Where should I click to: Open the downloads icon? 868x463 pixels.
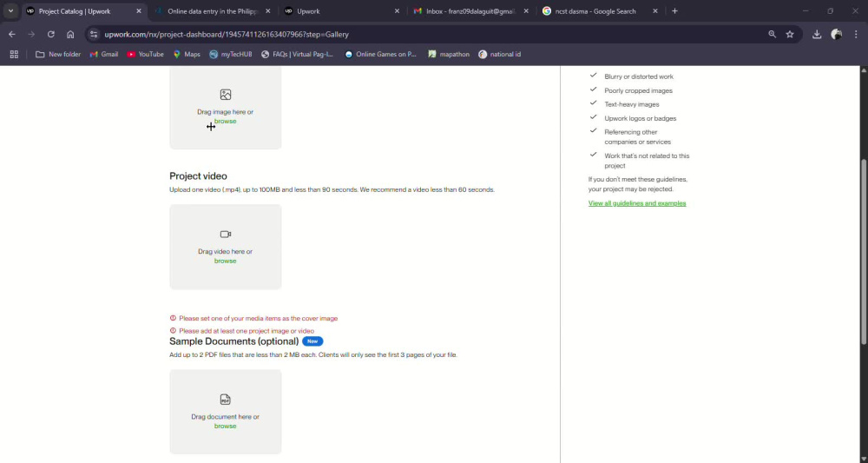(817, 35)
